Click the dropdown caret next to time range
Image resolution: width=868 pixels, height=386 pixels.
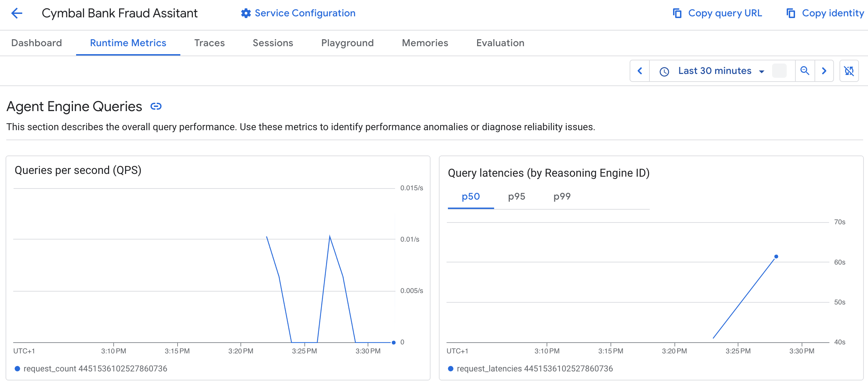coord(761,72)
